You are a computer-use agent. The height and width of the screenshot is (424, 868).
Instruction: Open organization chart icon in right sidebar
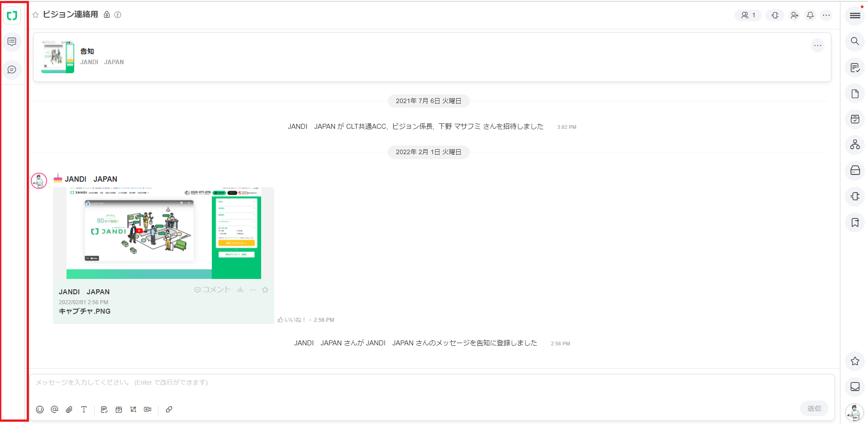pyautogui.click(x=855, y=145)
